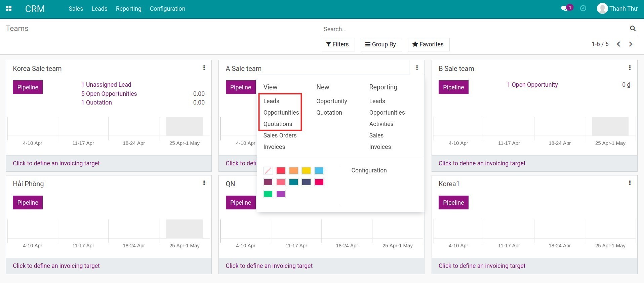Viewport: 644px width, 283px height.
Task: Expand the Group By dropdown
Action: pos(381,44)
